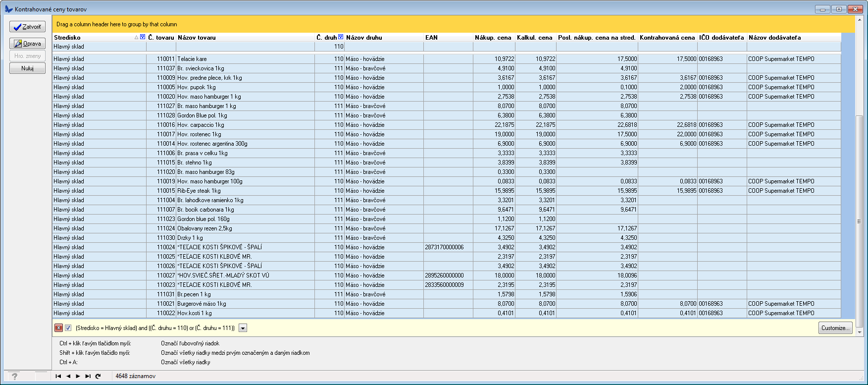Screen dimensions: 868x385
Task: Select Hov. predne plece, krk 1kg
Action: (x=447, y=78)
